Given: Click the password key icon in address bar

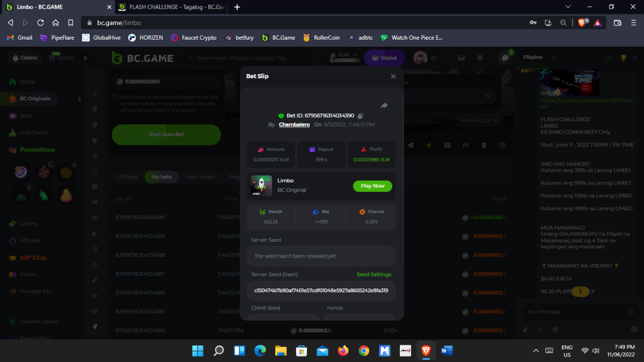Looking at the screenshot, I should pos(533,23).
